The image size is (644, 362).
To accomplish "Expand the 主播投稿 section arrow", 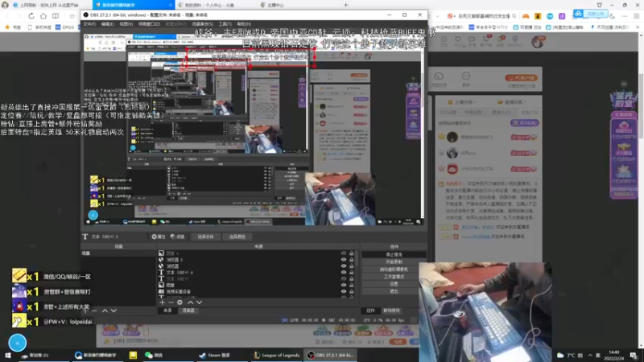I will click(x=476, y=102).
